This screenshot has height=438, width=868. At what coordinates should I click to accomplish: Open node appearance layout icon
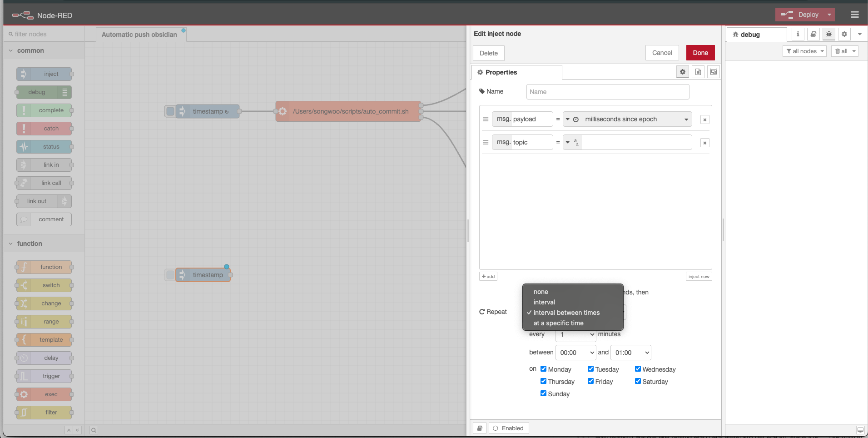(714, 72)
